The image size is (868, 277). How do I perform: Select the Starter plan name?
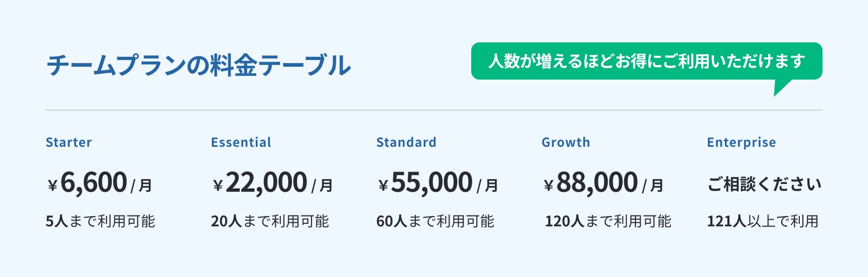69,143
